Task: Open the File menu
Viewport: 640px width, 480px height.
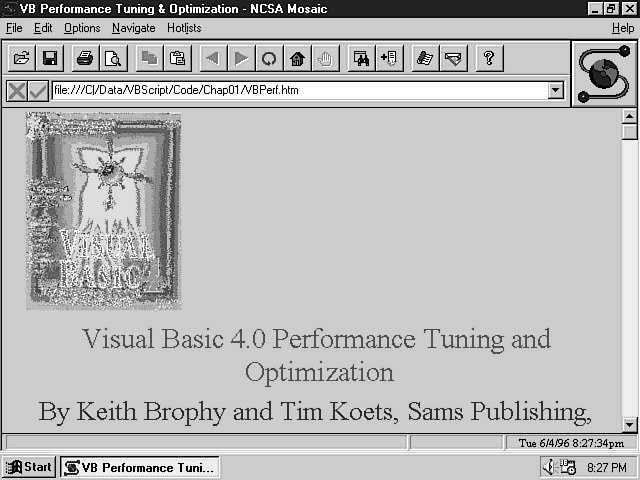Action: pos(14,28)
